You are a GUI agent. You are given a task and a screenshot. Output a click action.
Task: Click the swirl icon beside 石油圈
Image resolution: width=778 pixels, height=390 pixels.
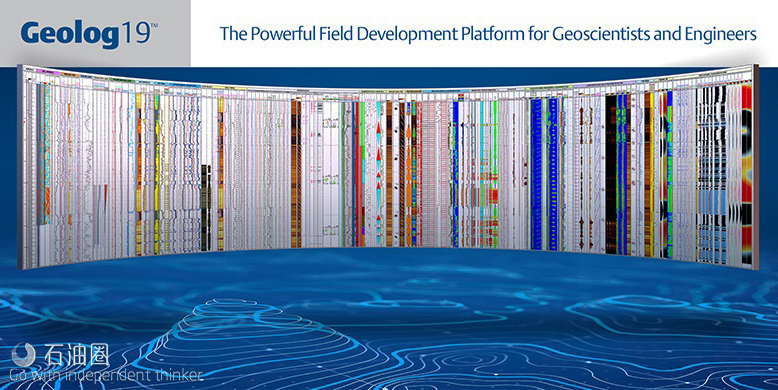(23, 354)
